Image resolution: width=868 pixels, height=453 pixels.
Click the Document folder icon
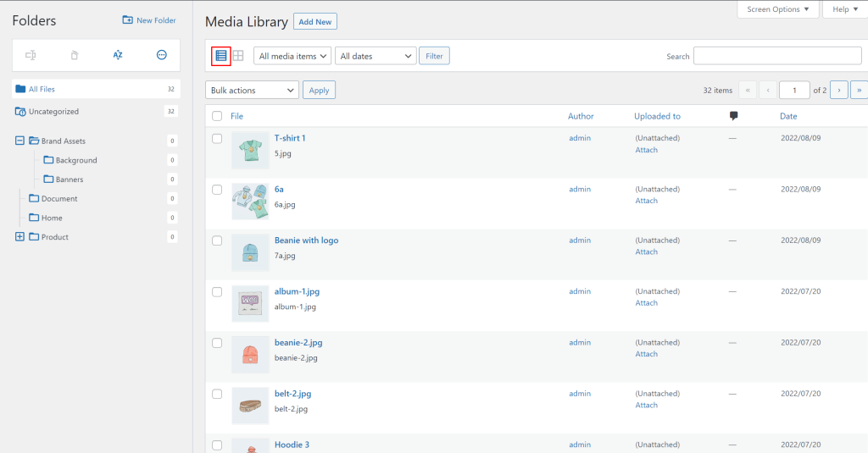(x=34, y=198)
